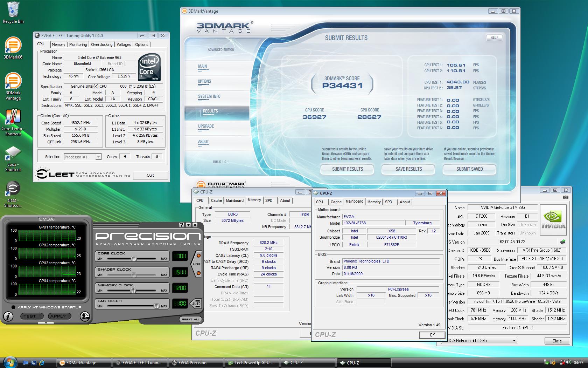Launch the Core Temp shortcut icon
Image resolution: width=588 pixels, height=368 pixels.
[x=13, y=122]
